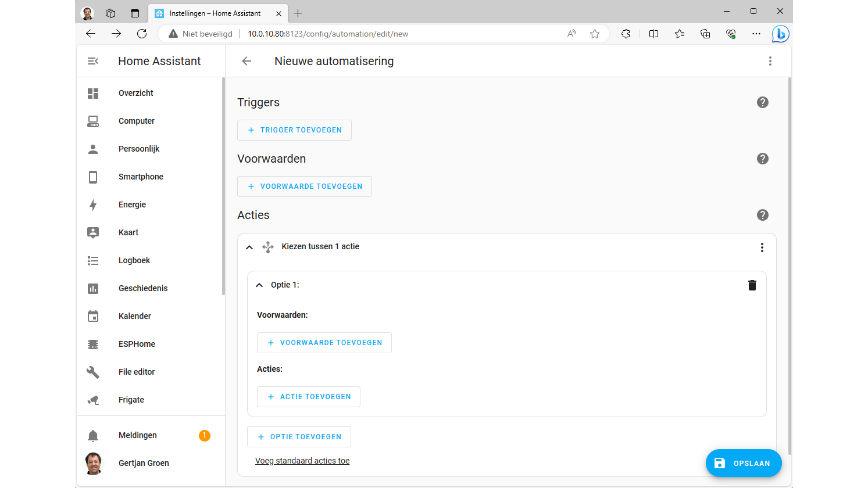Open the Frigate camera panel
Viewport: 868px width, 488px height.
point(131,400)
